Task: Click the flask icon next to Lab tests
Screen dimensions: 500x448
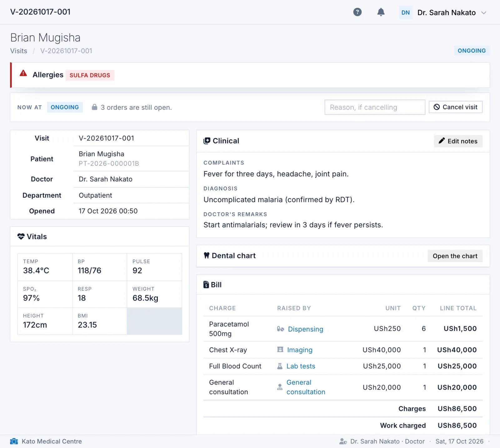Action: tap(280, 366)
